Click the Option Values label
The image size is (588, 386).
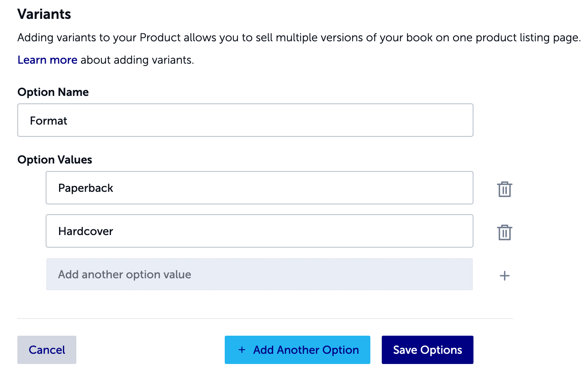(x=55, y=160)
